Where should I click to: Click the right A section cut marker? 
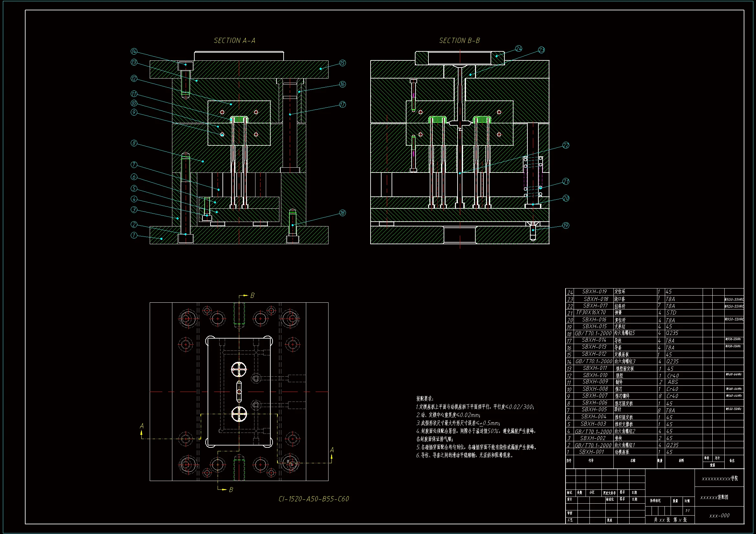click(x=332, y=450)
